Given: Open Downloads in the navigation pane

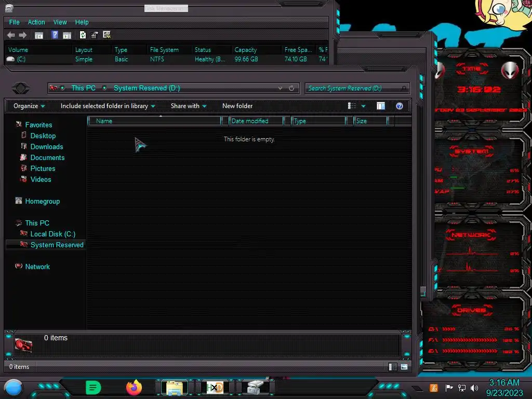Looking at the screenshot, I should click(47, 147).
